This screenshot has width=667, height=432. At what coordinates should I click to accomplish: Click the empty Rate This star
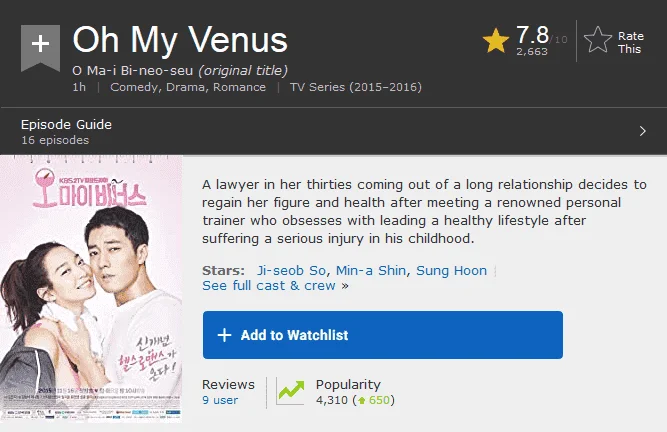pyautogui.click(x=598, y=40)
